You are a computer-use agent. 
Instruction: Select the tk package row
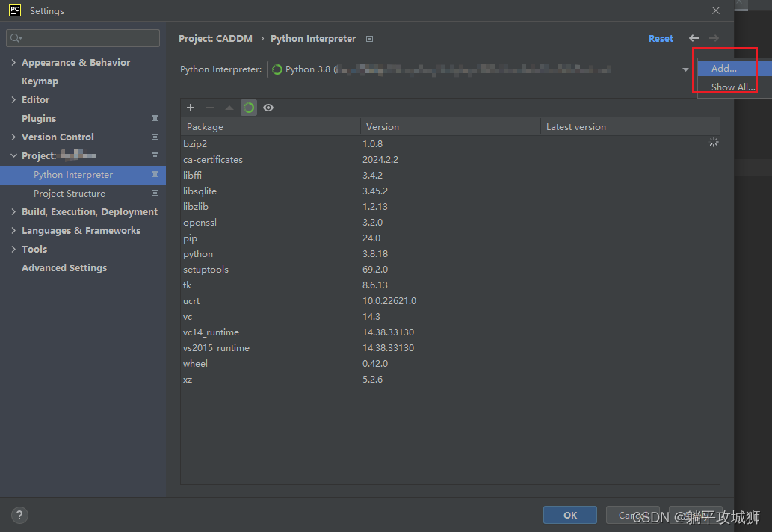(450, 285)
